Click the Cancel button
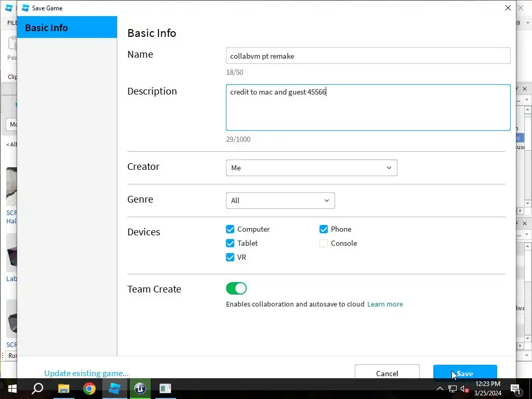 (387, 373)
